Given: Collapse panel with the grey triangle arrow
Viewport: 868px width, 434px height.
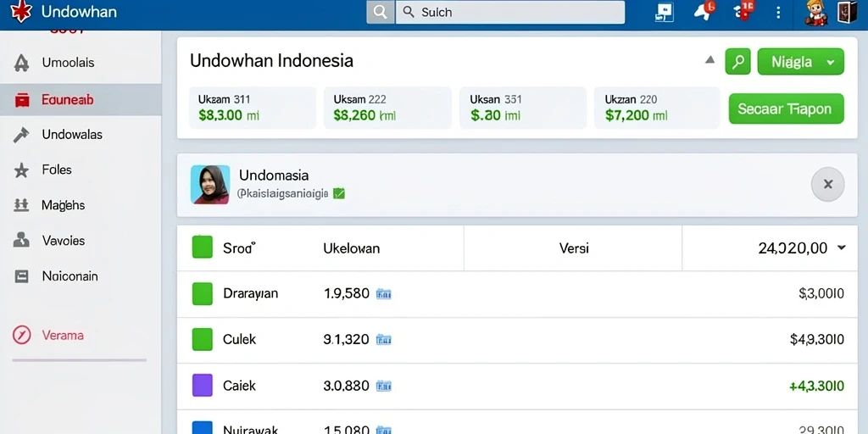Looking at the screenshot, I should pyautogui.click(x=709, y=60).
